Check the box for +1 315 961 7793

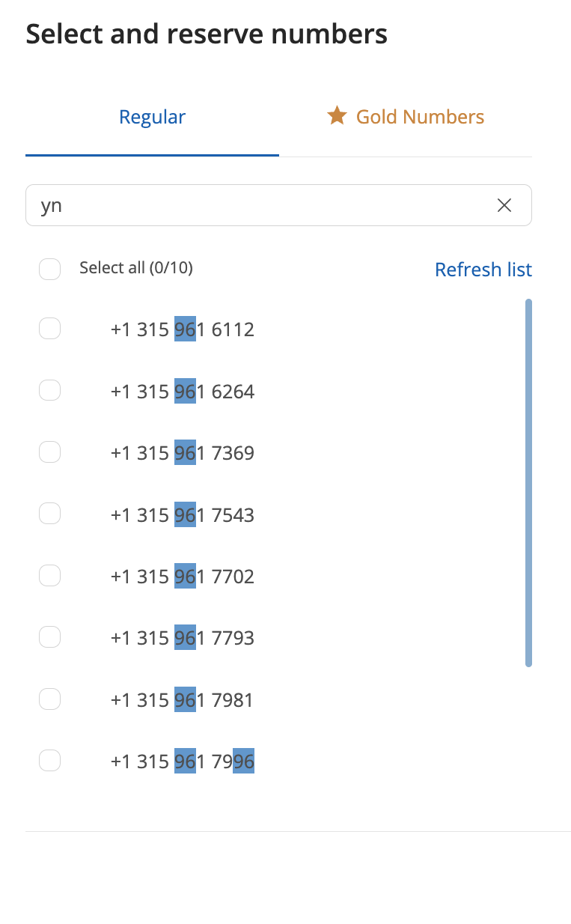(x=49, y=637)
